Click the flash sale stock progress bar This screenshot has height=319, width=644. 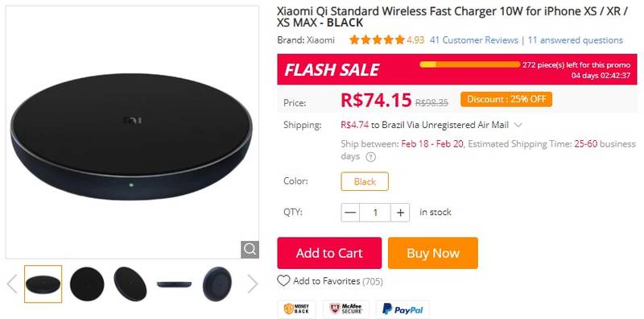pos(470,64)
